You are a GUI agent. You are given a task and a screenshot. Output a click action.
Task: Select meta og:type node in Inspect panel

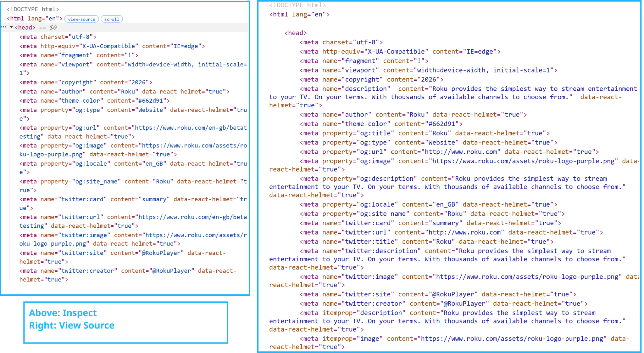pos(133,114)
